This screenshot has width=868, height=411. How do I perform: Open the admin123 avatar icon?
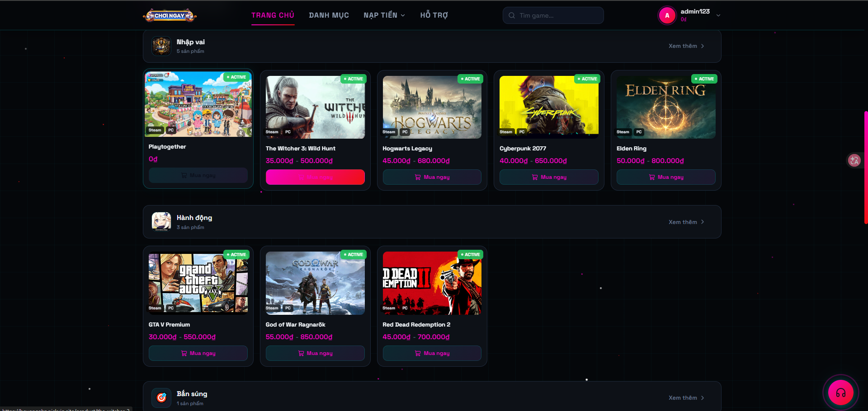point(667,15)
